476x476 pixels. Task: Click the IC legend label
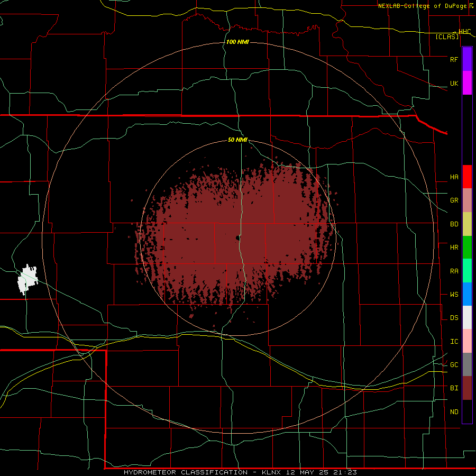(x=454, y=342)
